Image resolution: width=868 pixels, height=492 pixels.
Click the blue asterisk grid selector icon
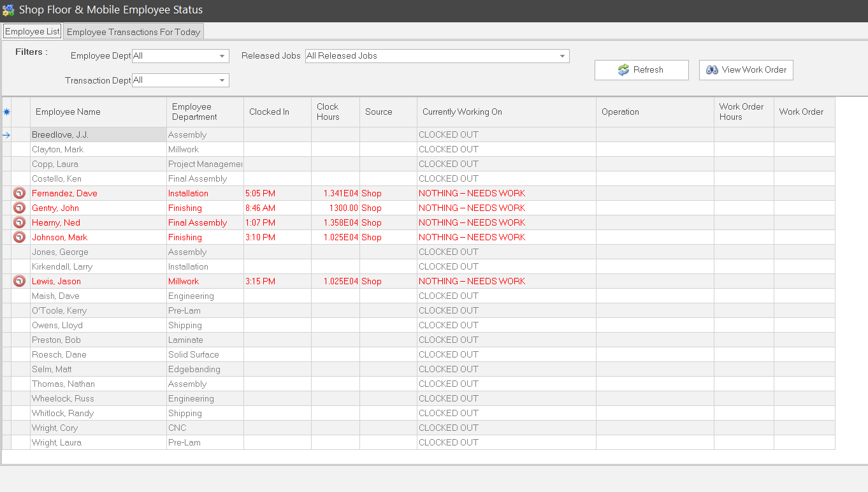6,112
